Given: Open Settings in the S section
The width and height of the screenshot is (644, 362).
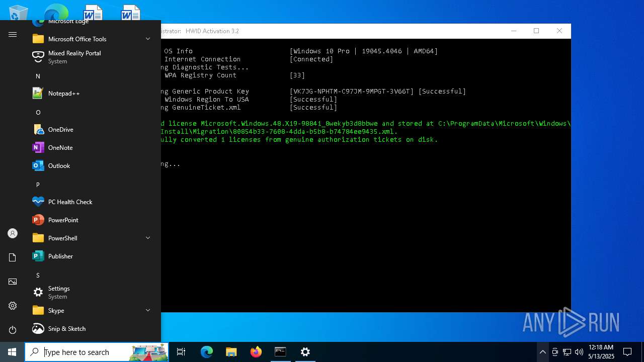Looking at the screenshot, I should point(91,292).
